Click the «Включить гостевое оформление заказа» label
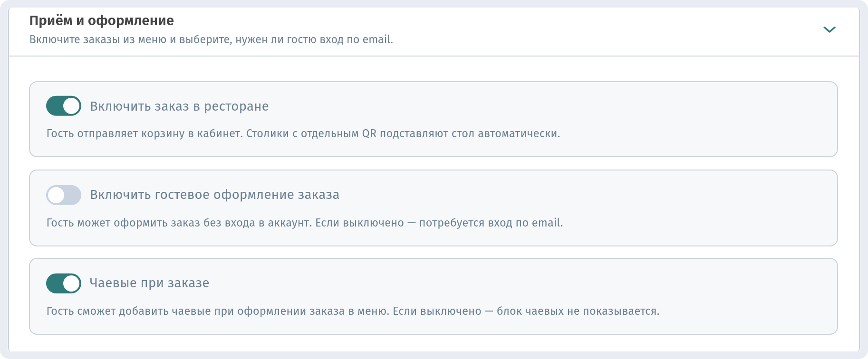The width and height of the screenshot is (868, 359). point(214,195)
